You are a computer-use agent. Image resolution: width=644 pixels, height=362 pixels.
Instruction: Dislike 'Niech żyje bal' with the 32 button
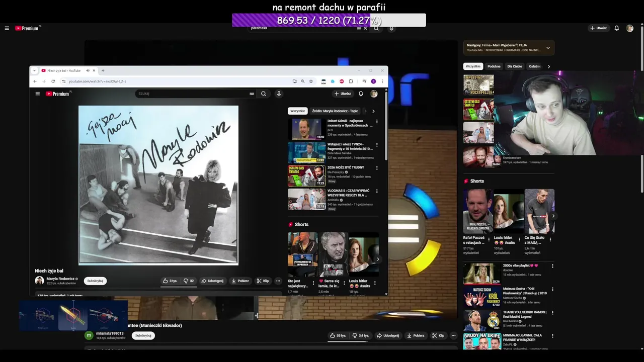[189, 281]
